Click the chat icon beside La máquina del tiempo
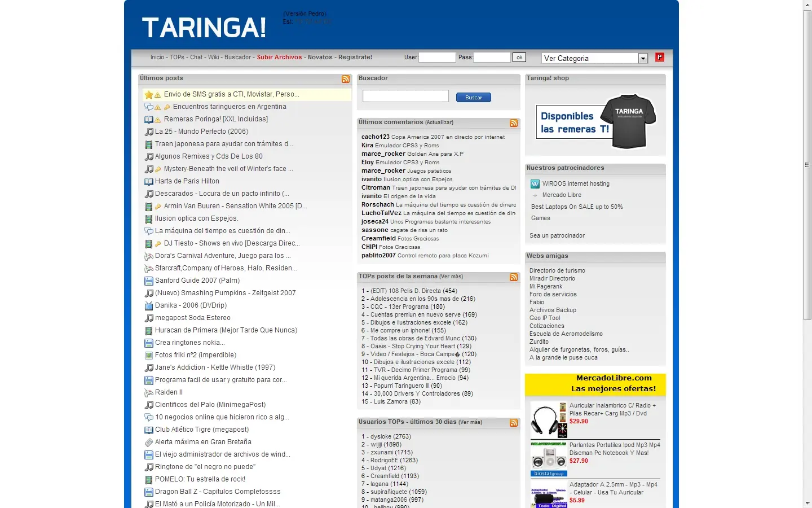Image resolution: width=812 pixels, height=508 pixels. [x=149, y=231]
